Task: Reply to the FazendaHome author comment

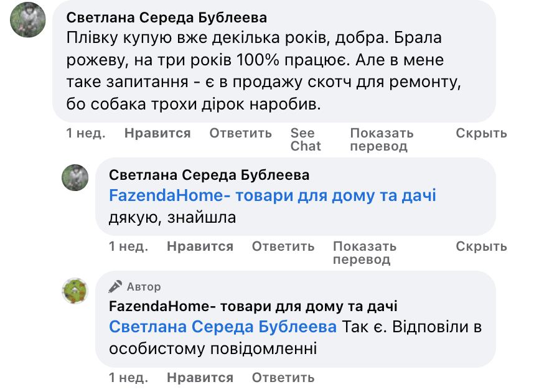Action: [x=283, y=378]
